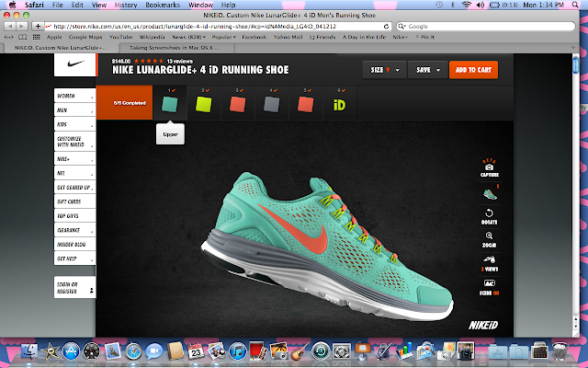Click the Add to Cart button

click(473, 70)
